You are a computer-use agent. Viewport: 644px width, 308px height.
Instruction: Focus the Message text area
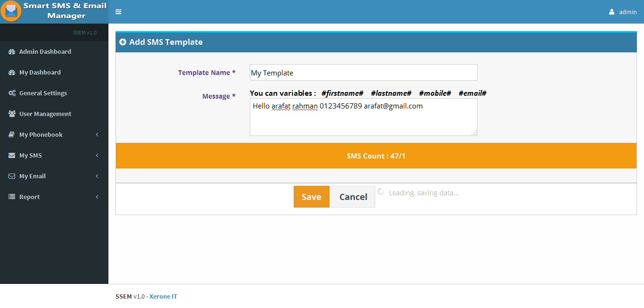[363, 117]
